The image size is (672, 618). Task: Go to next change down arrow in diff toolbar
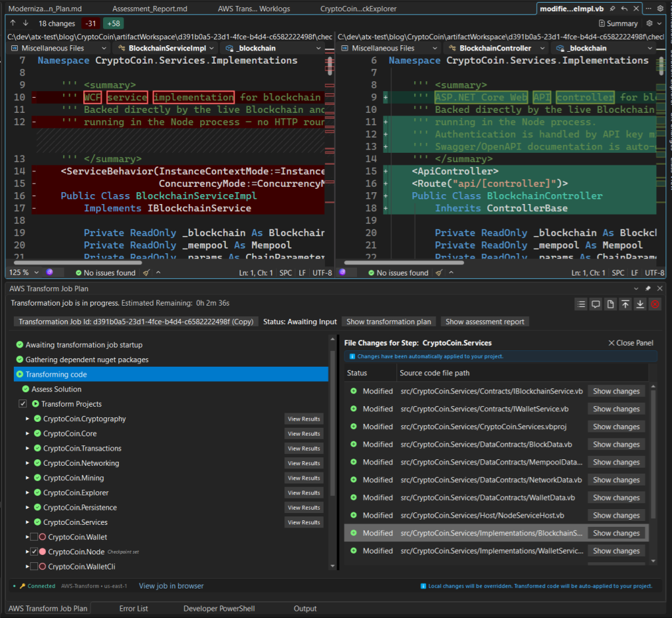coord(26,23)
